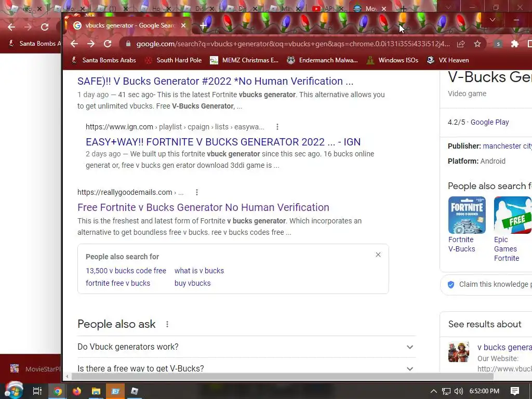
Task: Bookmark this page with the star icon
Action: pos(477,44)
